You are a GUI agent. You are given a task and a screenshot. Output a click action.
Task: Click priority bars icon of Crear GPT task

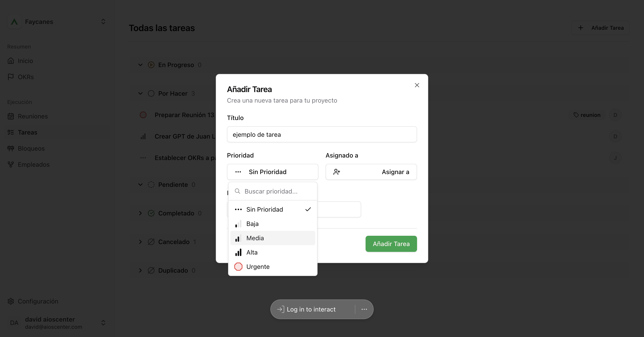click(143, 136)
